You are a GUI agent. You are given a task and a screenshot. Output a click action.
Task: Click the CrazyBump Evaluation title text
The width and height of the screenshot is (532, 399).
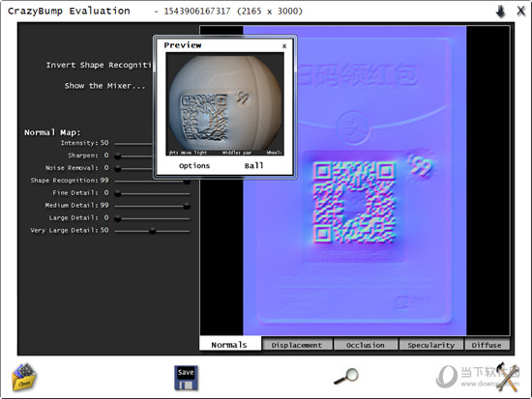point(69,11)
